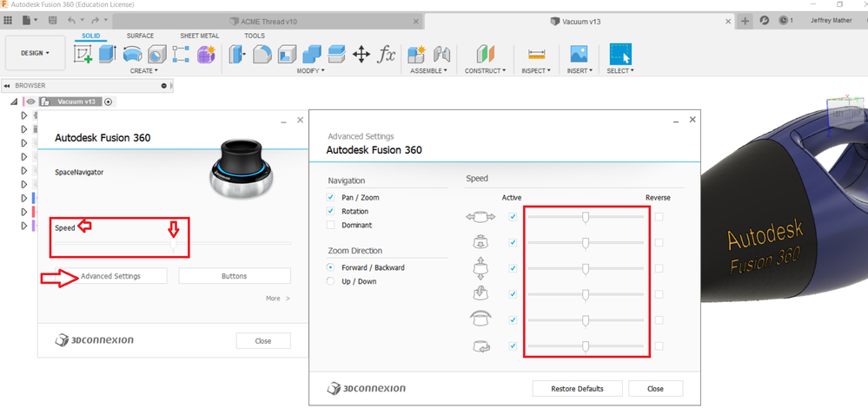Click the overall Speed slider handle

click(x=173, y=244)
